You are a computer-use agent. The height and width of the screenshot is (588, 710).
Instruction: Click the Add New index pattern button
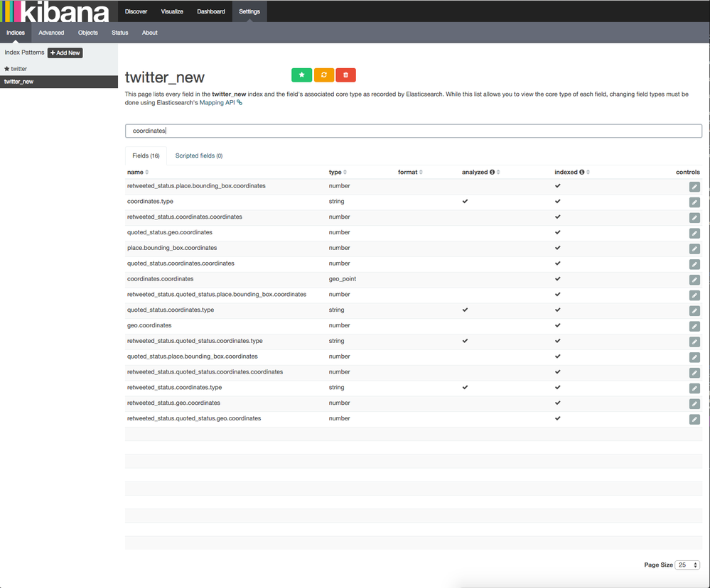[65, 52]
